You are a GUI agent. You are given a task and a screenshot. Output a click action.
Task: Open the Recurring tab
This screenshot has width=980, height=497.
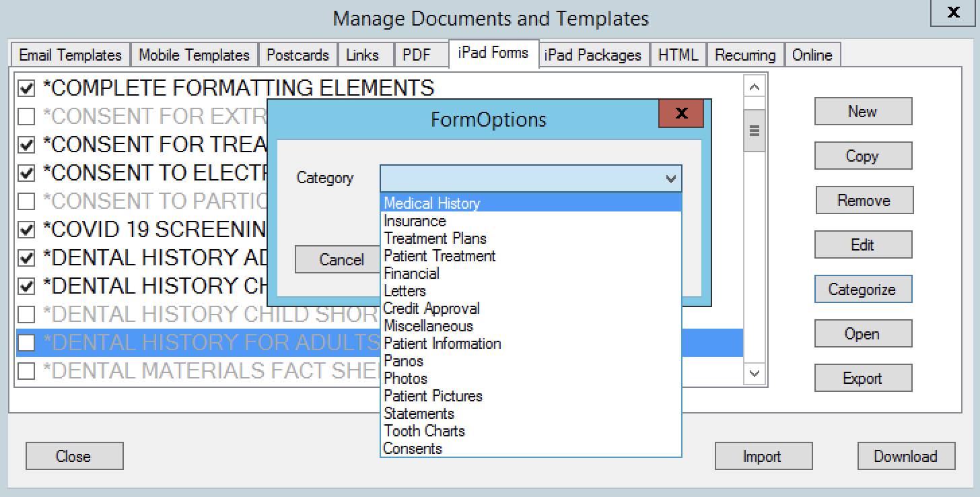tap(745, 55)
